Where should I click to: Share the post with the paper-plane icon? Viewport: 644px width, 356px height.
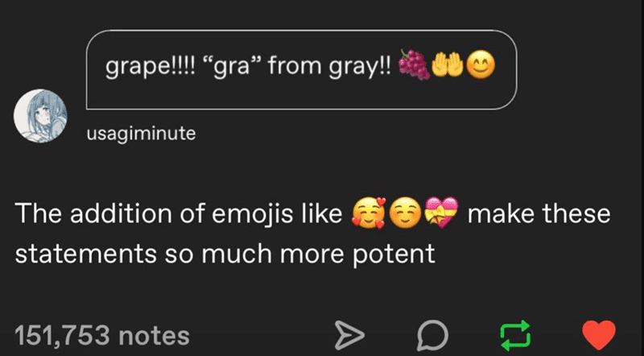349,335
